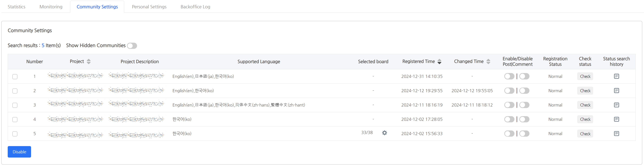Enable the Comment toggle in row 5
Screen dimensions: 644x167
524,134
